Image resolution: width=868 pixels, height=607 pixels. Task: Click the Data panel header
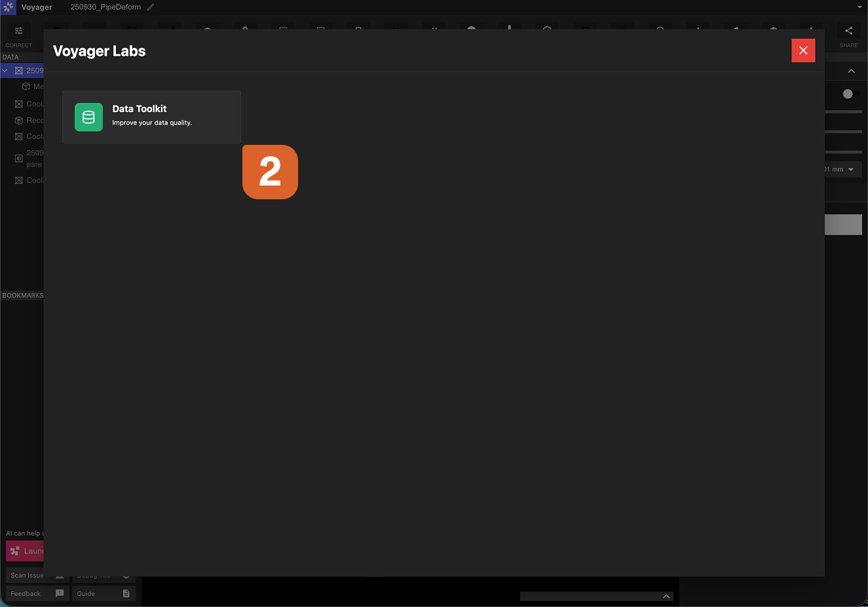22,57
